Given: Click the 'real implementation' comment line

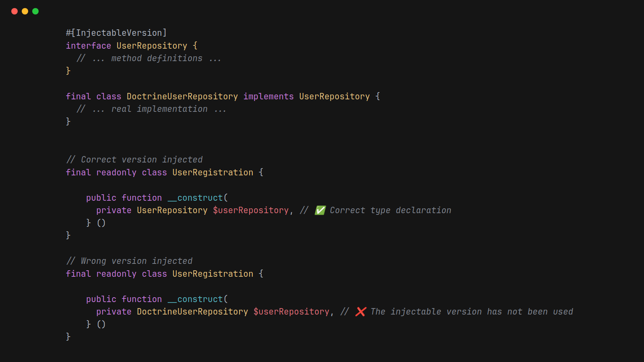Looking at the screenshot, I should click(x=152, y=109).
